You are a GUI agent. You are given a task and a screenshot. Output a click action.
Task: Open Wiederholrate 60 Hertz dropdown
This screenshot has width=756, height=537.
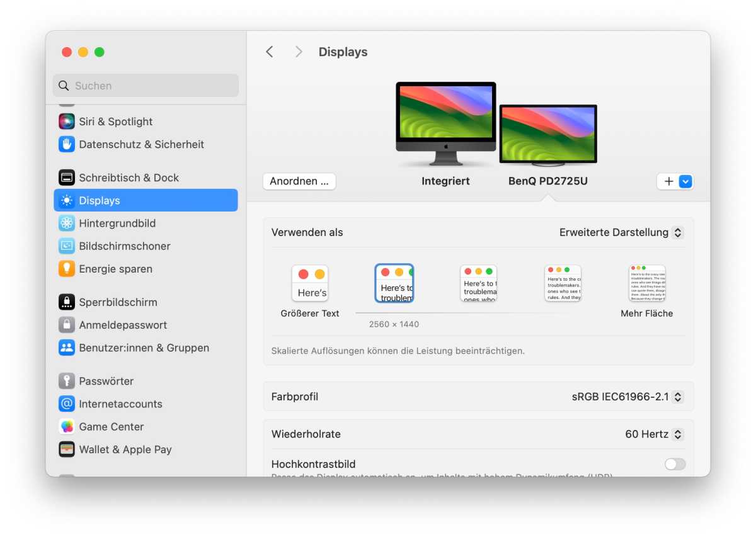pos(654,434)
